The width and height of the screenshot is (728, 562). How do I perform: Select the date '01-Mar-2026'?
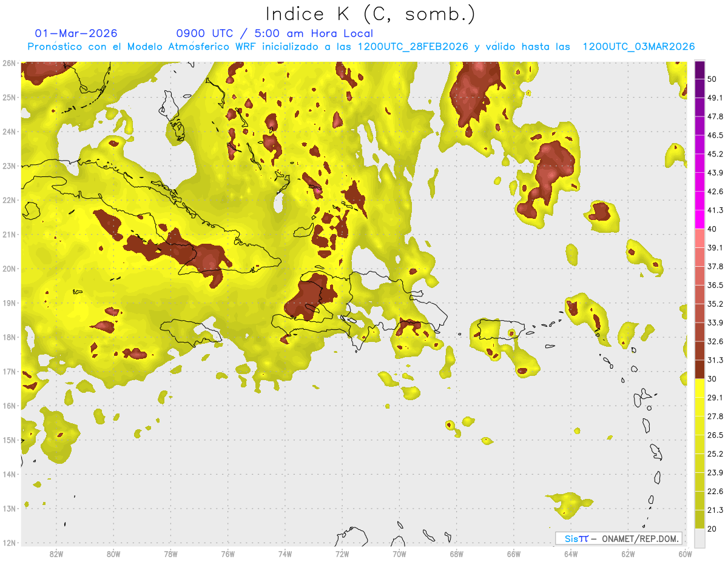pos(76,33)
